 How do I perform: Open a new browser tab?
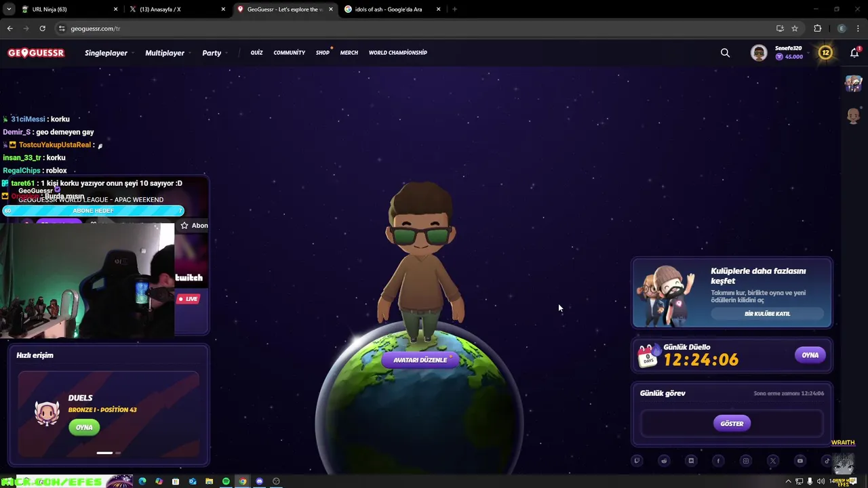click(x=454, y=9)
